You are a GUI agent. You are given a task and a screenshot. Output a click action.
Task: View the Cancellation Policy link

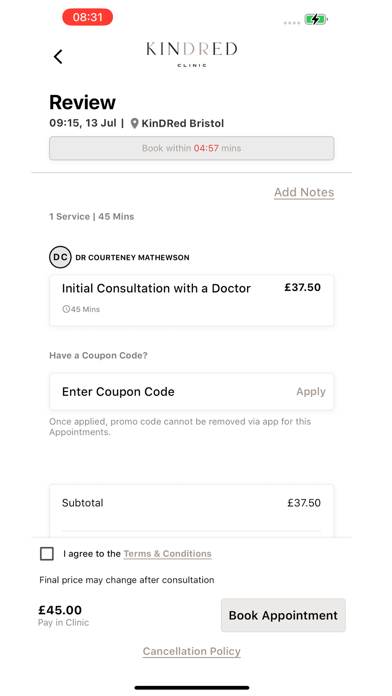point(191,651)
